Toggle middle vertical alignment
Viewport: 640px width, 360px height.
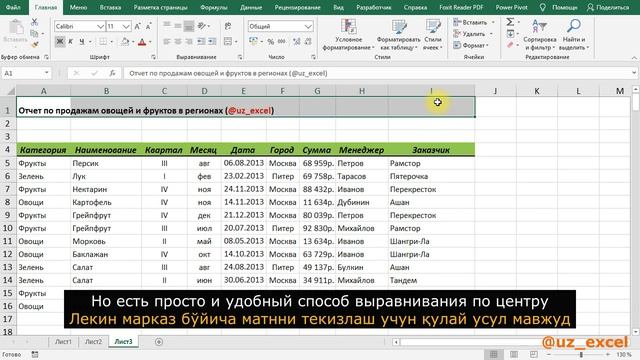pos(178,27)
